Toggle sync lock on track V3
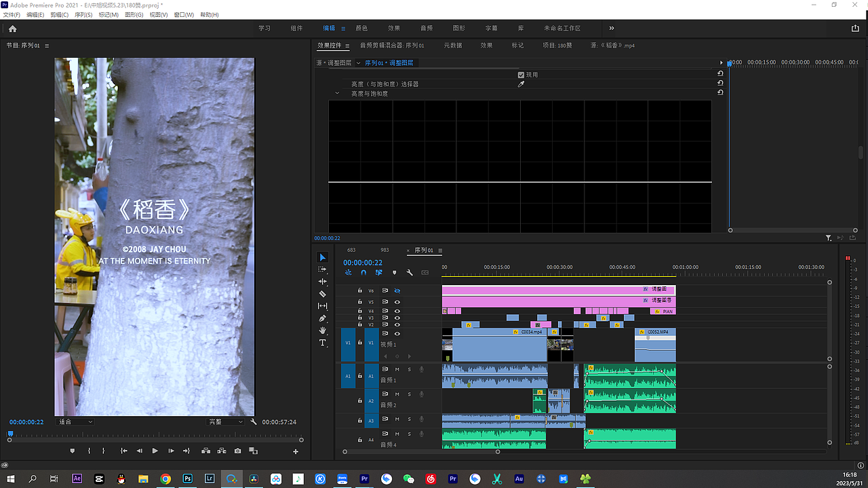The image size is (868, 488). click(x=385, y=318)
